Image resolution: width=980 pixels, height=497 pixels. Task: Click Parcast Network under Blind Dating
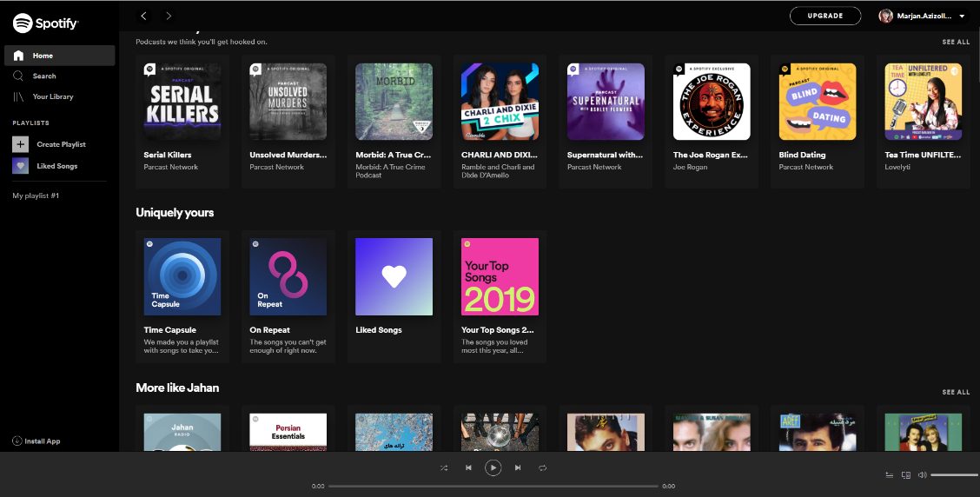(x=805, y=167)
